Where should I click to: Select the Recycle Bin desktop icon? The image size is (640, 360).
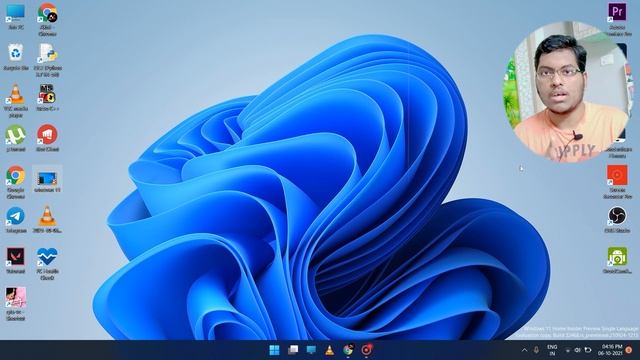click(x=16, y=57)
